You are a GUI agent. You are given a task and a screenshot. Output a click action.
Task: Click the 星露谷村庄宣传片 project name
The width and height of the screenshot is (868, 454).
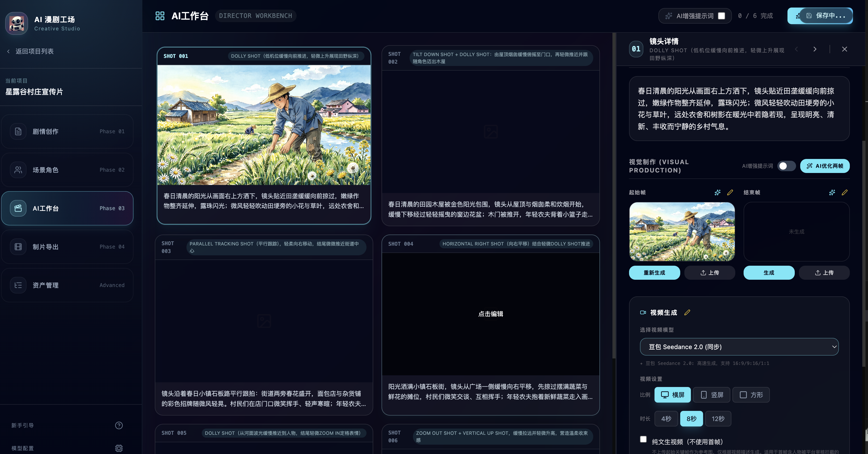pos(34,92)
